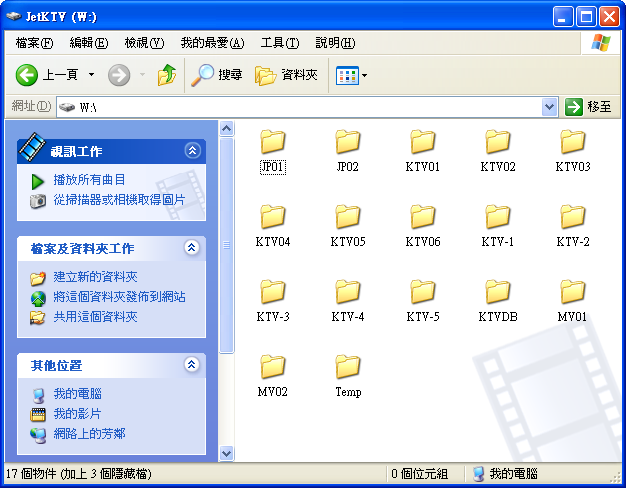Click the globe icon beside 將這個資料夾發佈
Image resolution: width=626 pixels, height=488 pixels.
click(x=38, y=298)
